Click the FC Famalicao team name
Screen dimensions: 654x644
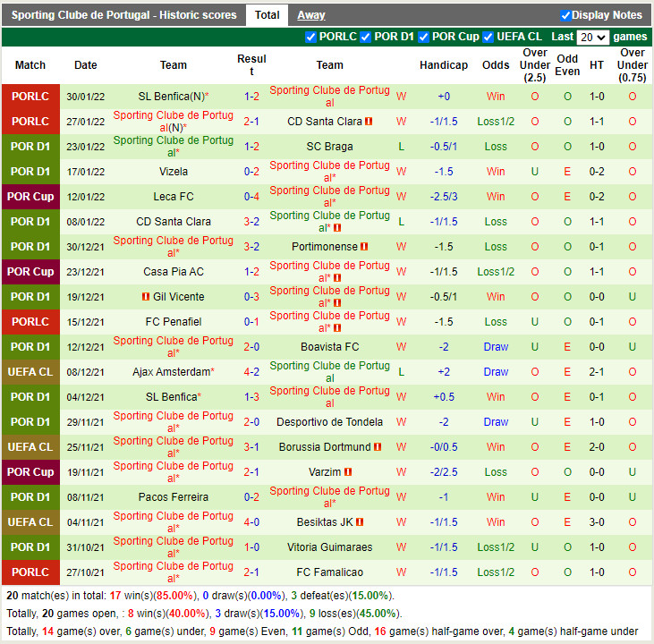329,572
